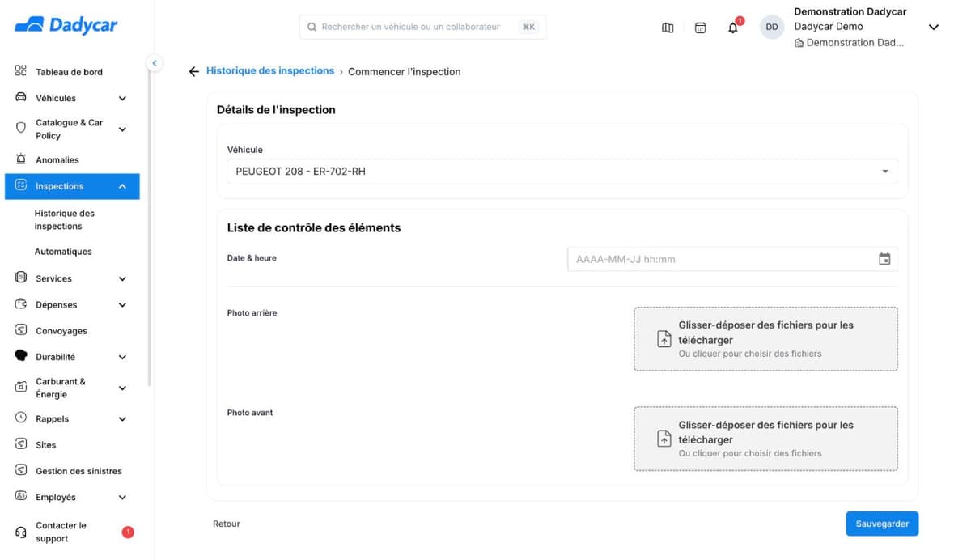Image resolution: width=971 pixels, height=560 pixels.
Task: Click the Tableau de bord icon
Action: pos(21,71)
